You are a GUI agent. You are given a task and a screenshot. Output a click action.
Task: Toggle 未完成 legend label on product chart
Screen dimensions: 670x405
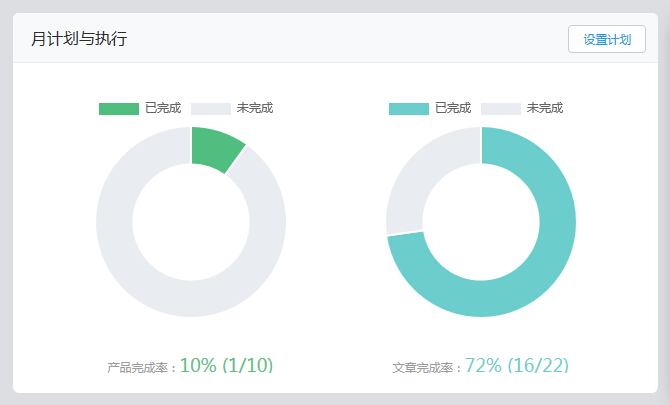pyautogui.click(x=254, y=109)
